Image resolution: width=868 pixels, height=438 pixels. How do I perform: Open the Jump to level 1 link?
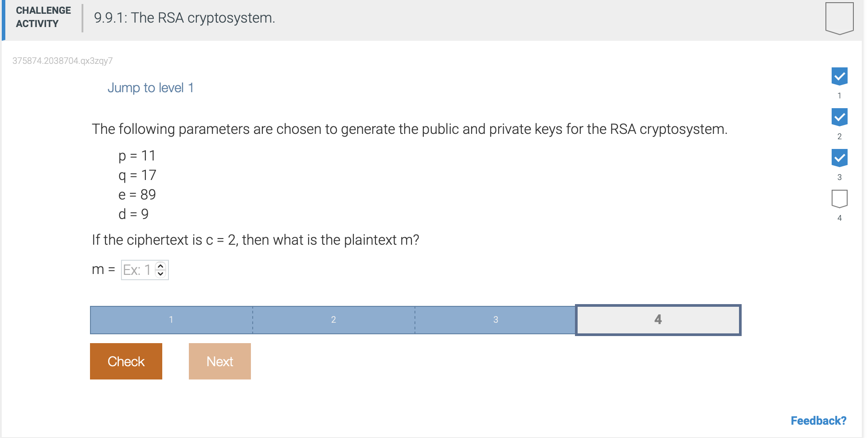pos(151,87)
